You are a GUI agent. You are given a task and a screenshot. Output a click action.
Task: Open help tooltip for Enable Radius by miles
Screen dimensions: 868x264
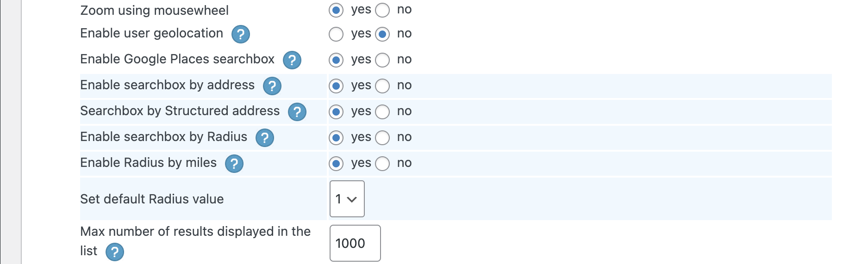(234, 164)
